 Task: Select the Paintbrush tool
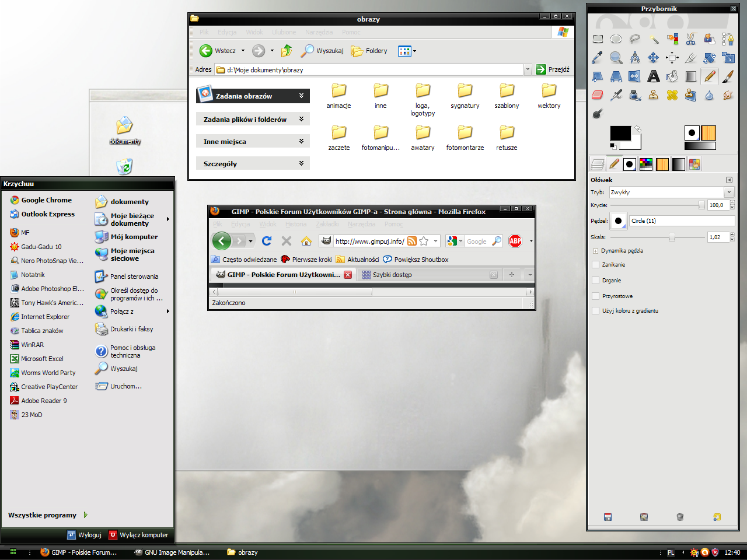728,76
